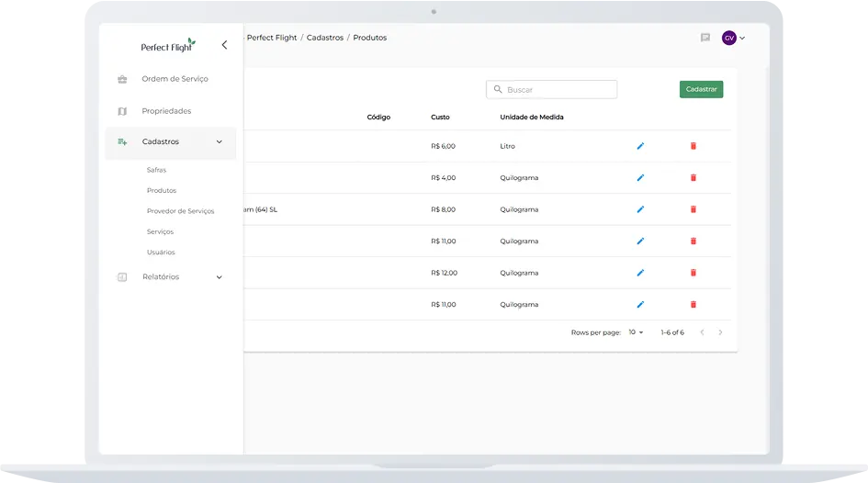
Task: Click the Relatórios report icon
Action: (x=122, y=276)
